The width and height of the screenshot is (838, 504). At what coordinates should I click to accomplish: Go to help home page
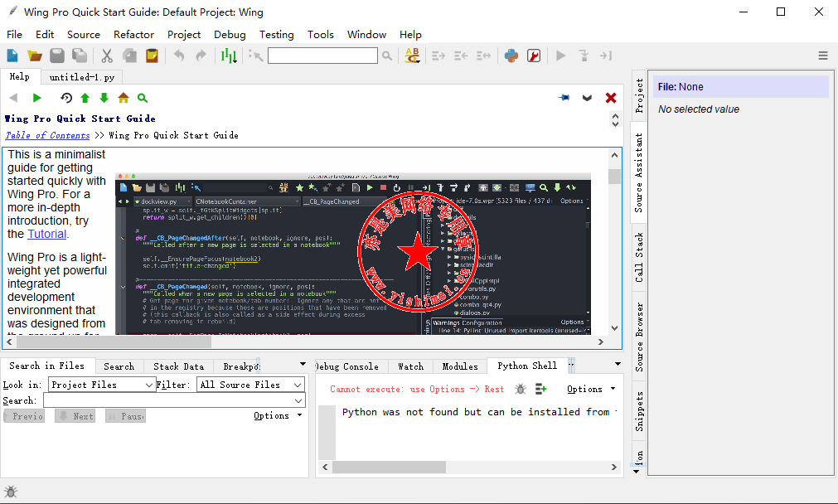point(124,98)
